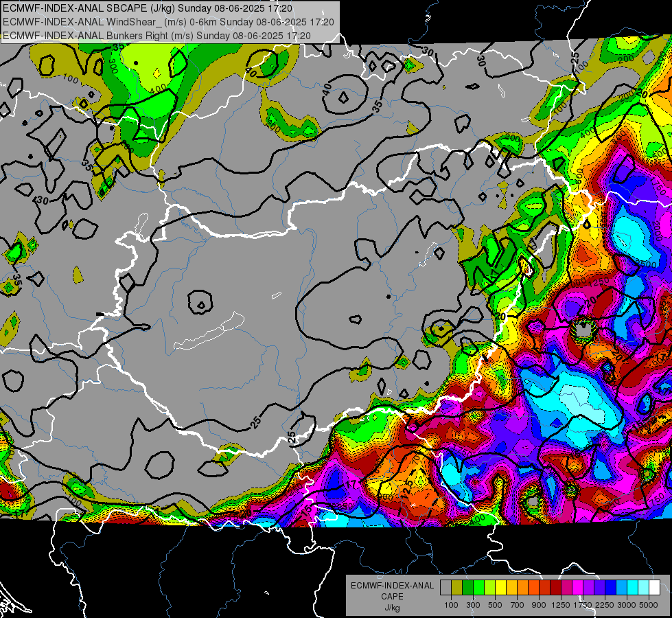Select the pure blue swatch right of 2250

[611, 588]
